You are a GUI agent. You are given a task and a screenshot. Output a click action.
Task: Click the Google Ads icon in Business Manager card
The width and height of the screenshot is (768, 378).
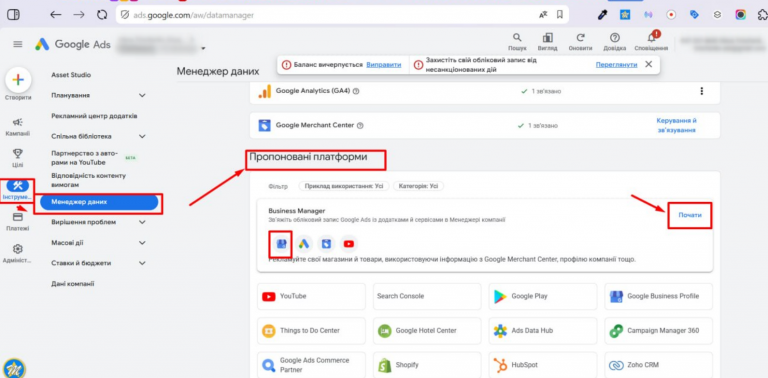click(x=304, y=243)
